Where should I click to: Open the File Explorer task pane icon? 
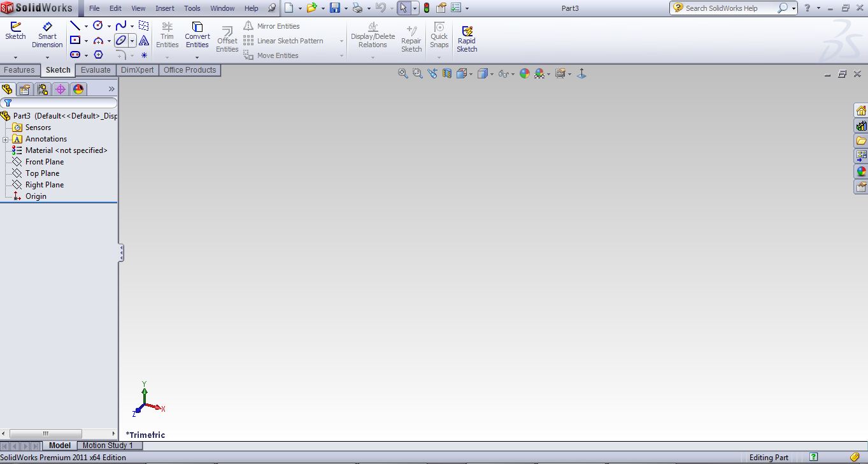861,141
